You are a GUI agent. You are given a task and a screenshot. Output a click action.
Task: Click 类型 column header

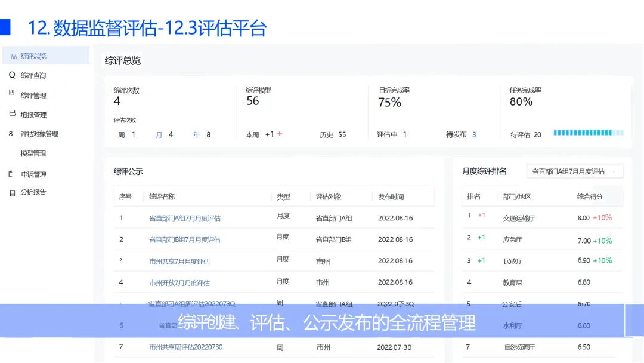tap(283, 197)
